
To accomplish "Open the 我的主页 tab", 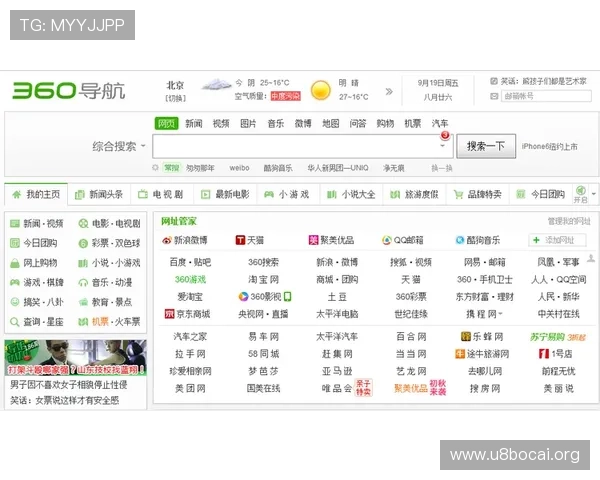I will pos(36,194).
